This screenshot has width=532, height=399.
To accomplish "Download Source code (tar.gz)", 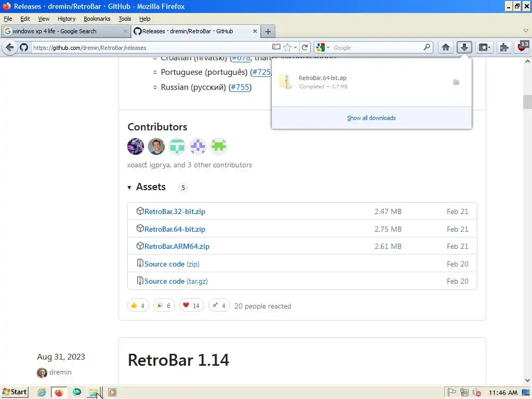I will point(176,281).
